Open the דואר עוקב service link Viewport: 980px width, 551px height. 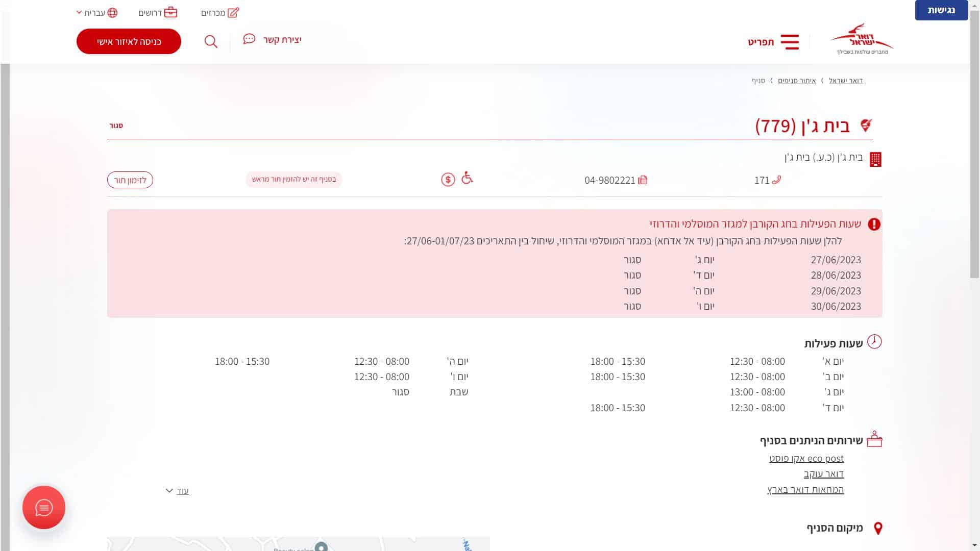pyautogui.click(x=823, y=474)
